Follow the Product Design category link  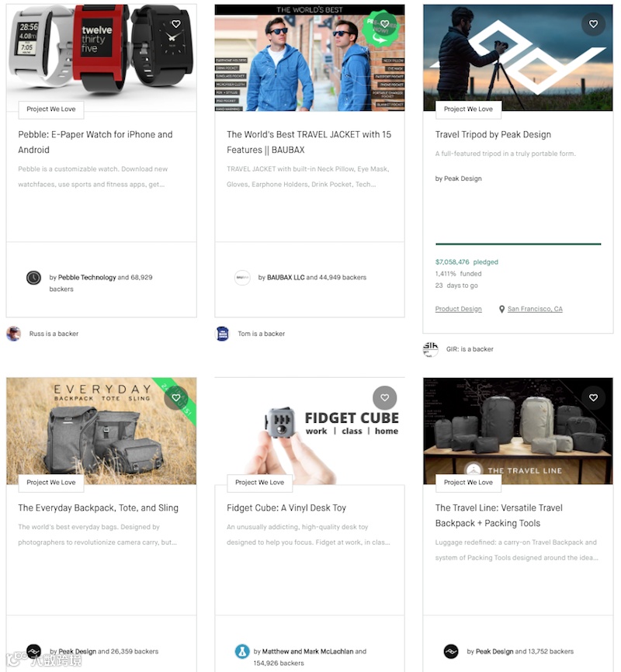[x=459, y=309]
